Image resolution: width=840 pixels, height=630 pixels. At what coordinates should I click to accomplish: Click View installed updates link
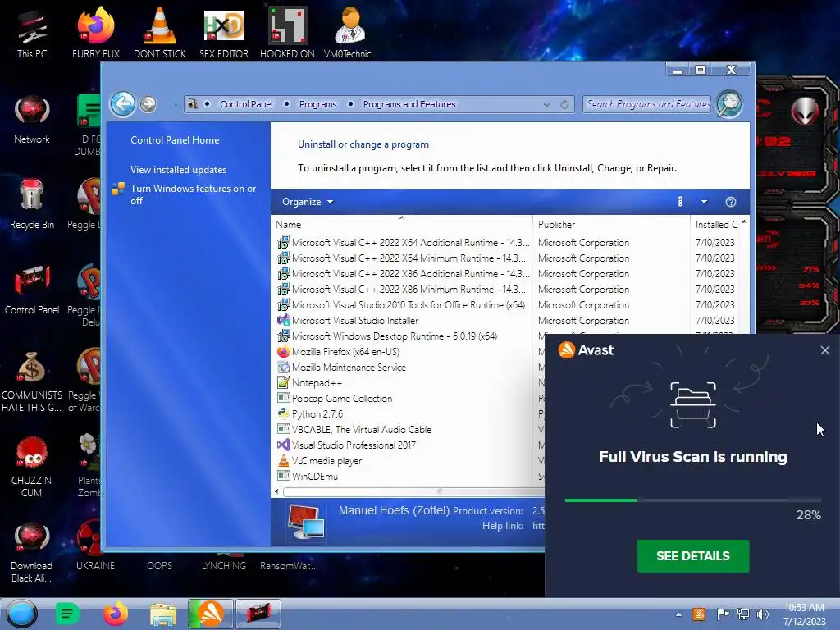(178, 170)
